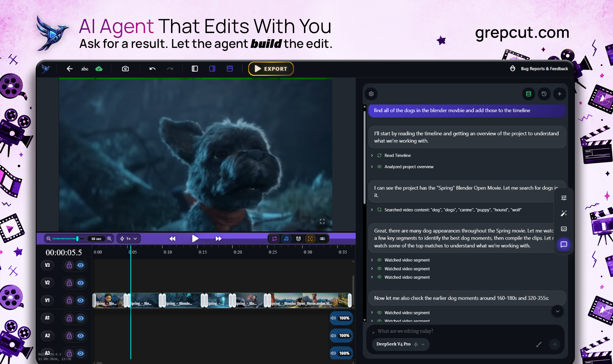Hide track A2 with its eye icon

pyautogui.click(x=81, y=336)
